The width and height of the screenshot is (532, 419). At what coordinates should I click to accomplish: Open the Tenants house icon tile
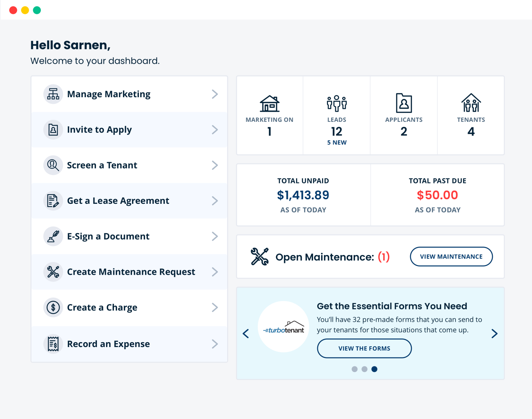(471, 116)
